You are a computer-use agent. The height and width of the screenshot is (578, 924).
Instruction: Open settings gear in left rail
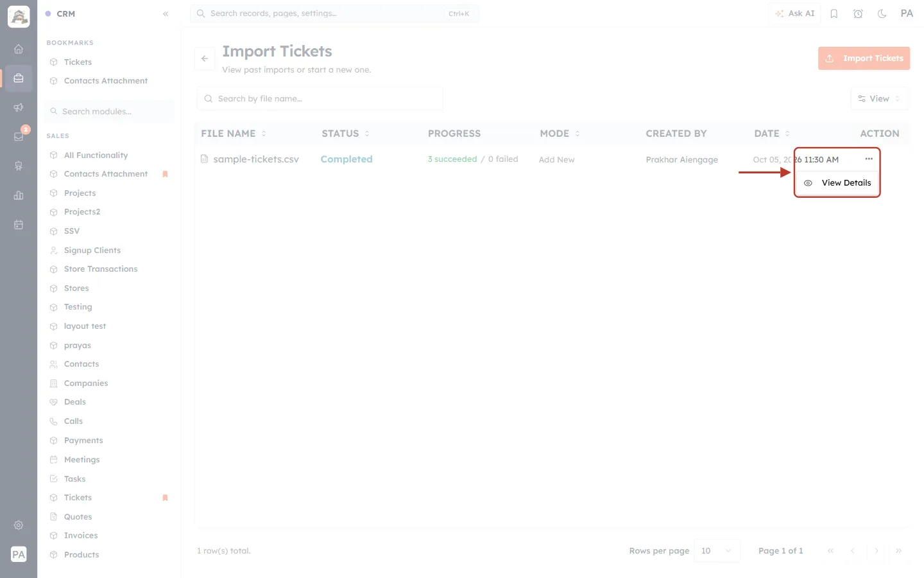pos(19,525)
